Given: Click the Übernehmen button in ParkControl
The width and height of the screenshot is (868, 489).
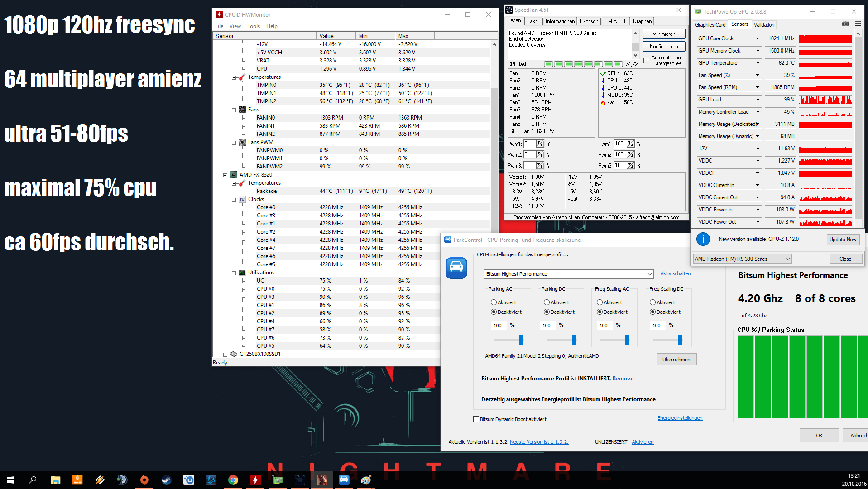Looking at the screenshot, I should coord(676,360).
